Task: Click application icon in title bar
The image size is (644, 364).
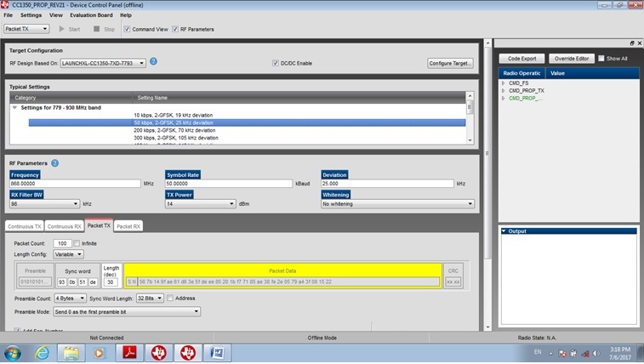Action: [4, 5]
